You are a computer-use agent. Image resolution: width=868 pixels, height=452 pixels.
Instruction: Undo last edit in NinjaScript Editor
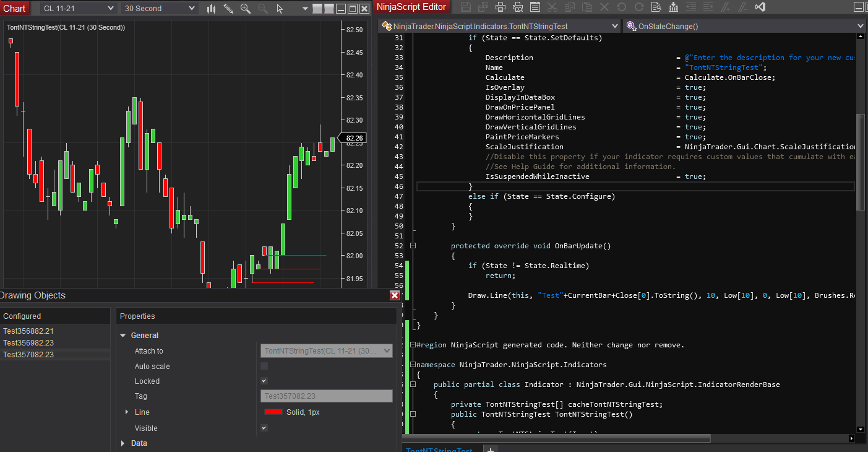[x=622, y=7]
